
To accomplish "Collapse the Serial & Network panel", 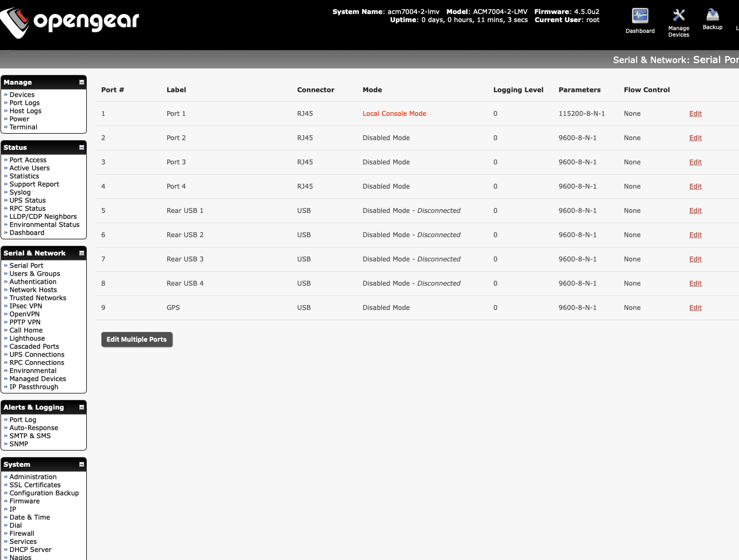I will click(81, 253).
